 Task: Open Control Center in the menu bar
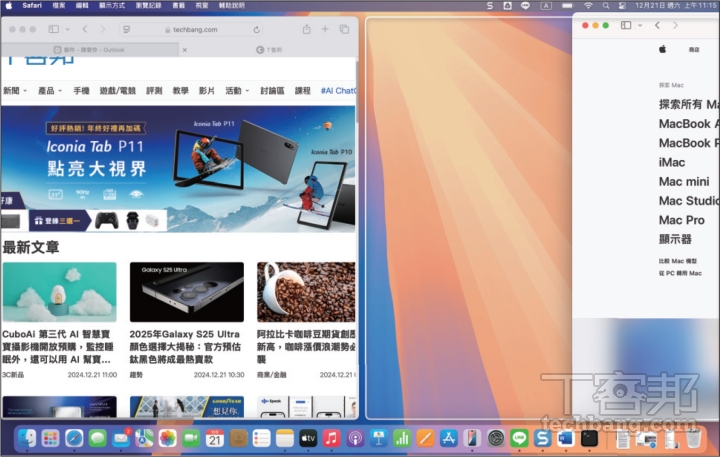point(622,6)
